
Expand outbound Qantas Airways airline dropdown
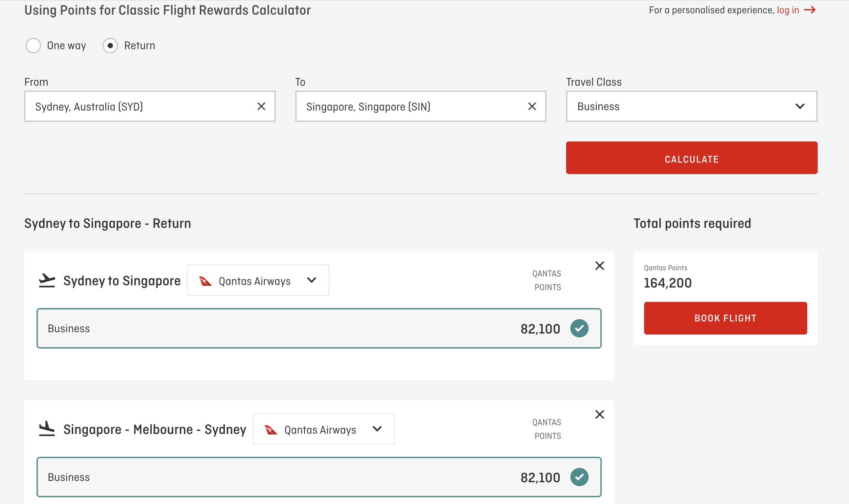tap(258, 281)
